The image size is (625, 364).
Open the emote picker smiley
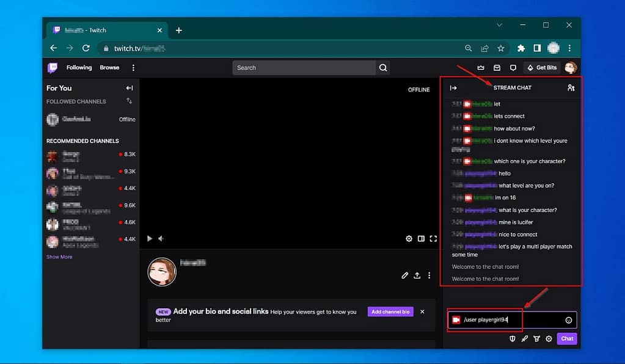(x=569, y=320)
